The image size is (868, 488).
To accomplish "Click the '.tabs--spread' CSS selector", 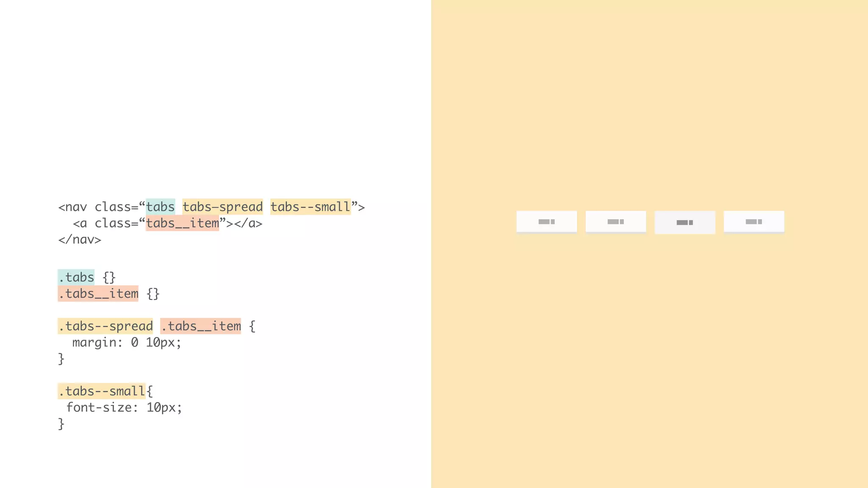I will click(x=105, y=326).
